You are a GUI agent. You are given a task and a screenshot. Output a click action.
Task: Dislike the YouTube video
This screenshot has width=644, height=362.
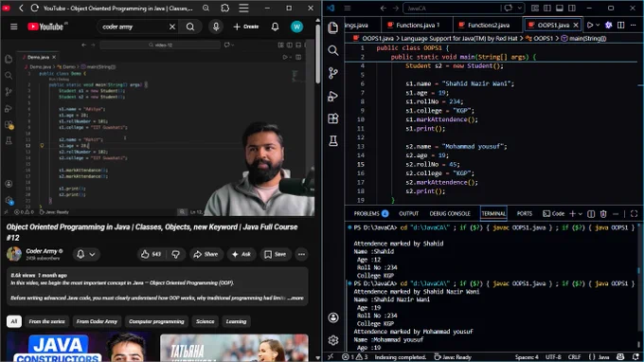pos(176,254)
